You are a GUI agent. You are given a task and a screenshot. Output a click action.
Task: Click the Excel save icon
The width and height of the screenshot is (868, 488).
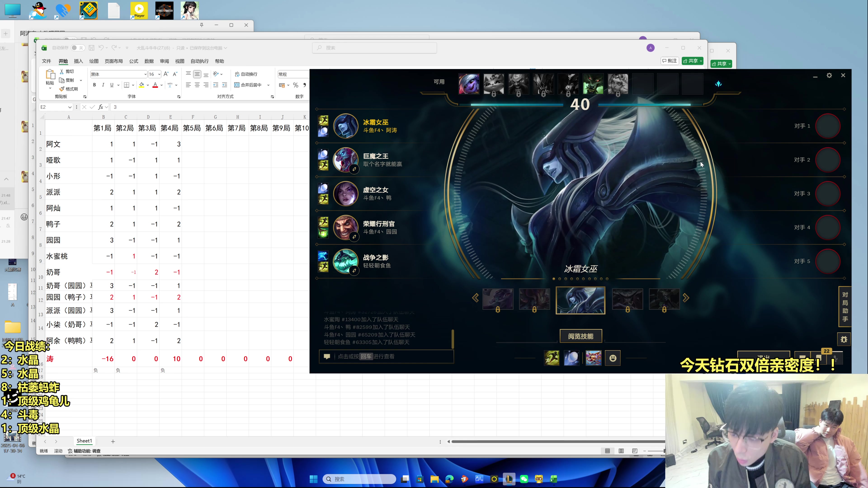91,48
